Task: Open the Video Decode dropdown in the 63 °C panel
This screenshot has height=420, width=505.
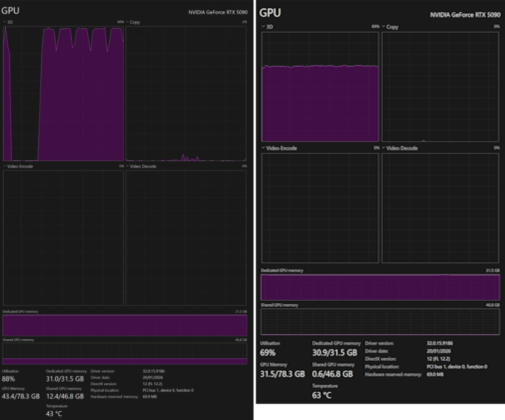Action: [x=402, y=148]
